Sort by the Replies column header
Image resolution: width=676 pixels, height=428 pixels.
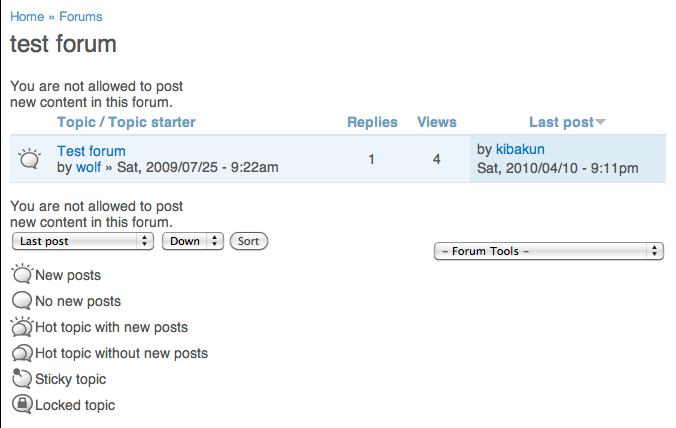click(x=372, y=122)
